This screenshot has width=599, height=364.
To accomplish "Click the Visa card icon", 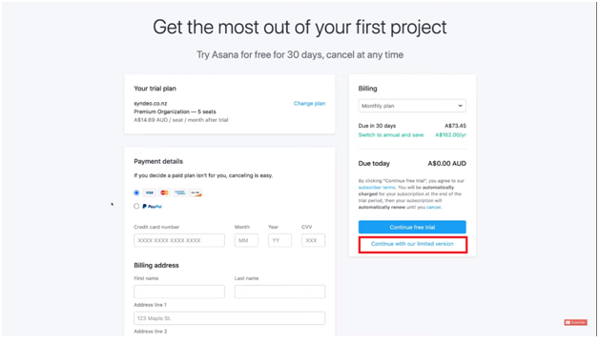I will (x=150, y=192).
